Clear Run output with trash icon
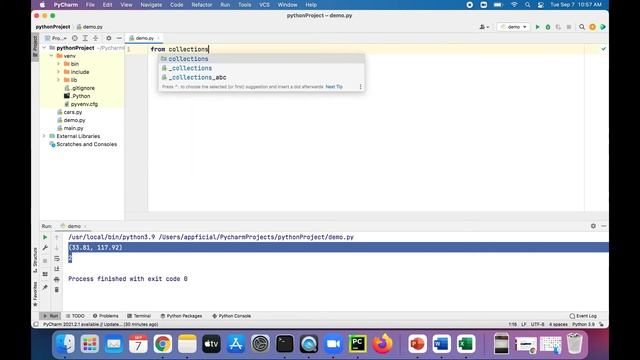Viewport: 640px width, 360px height. point(57,289)
